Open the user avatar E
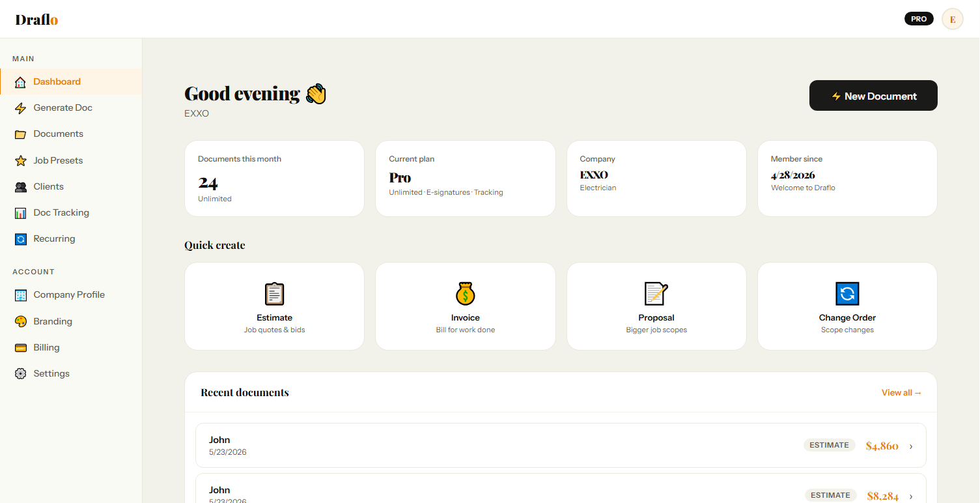 coord(953,19)
